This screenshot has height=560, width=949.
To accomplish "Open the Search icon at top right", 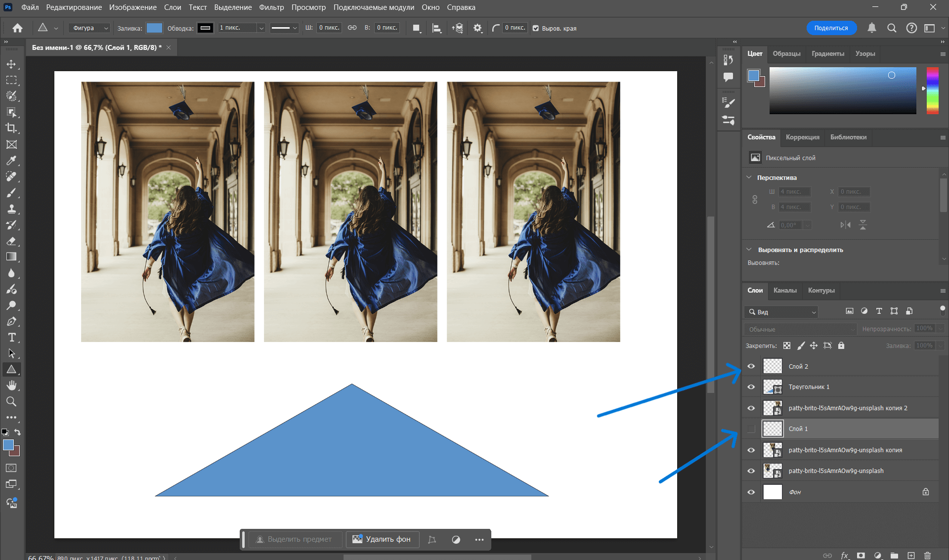I will pyautogui.click(x=892, y=28).
